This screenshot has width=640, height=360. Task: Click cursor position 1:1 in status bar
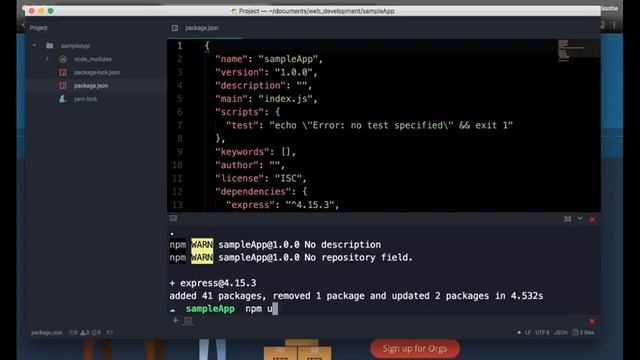[x=110, y=333]
